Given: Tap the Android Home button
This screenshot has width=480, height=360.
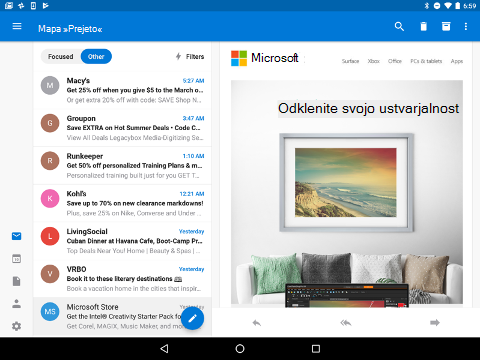Looking at the screenshot, I should 240,349.
